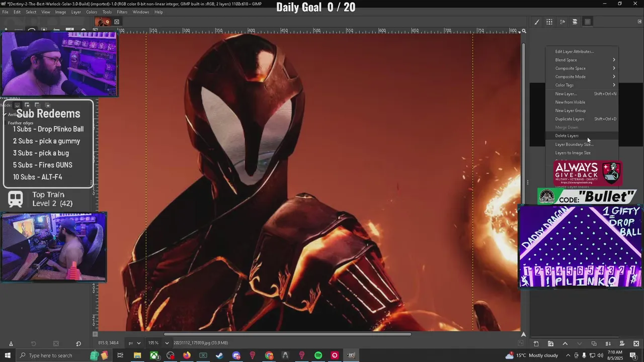Choose New from Visible

coord(582,102)
